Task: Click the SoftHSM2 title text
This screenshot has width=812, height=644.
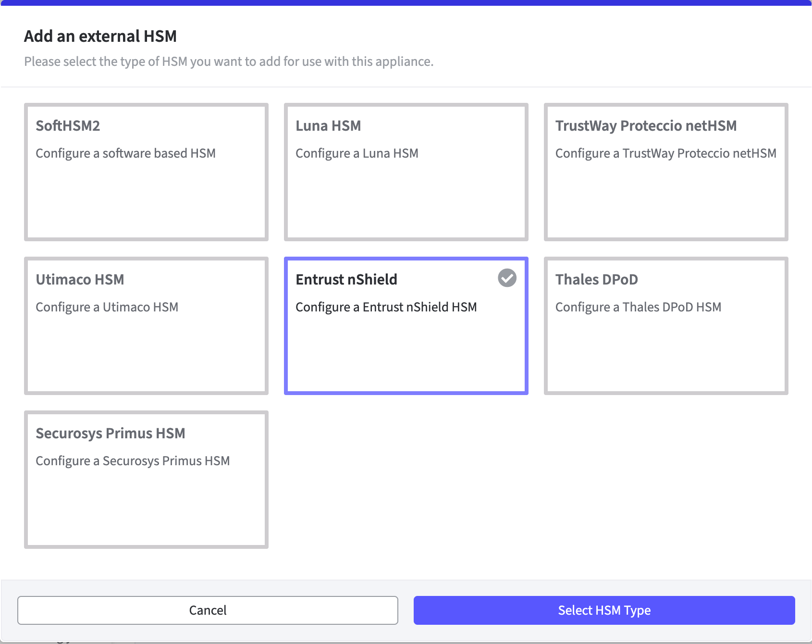Action: point(68,126)
